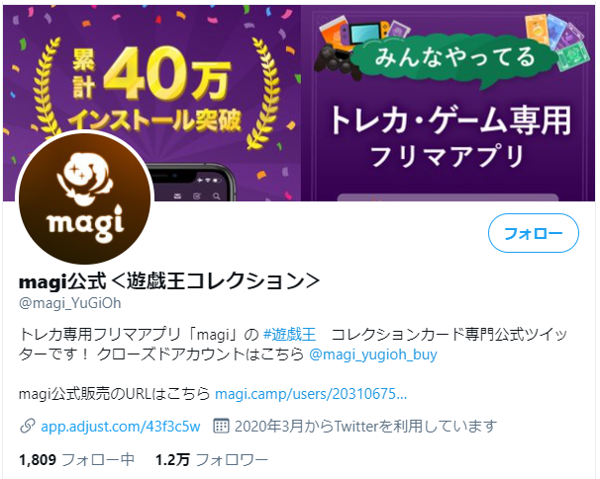Click the みんなやってる green speech bubble
The image size is (600, 479).
(x=454, y=60)
